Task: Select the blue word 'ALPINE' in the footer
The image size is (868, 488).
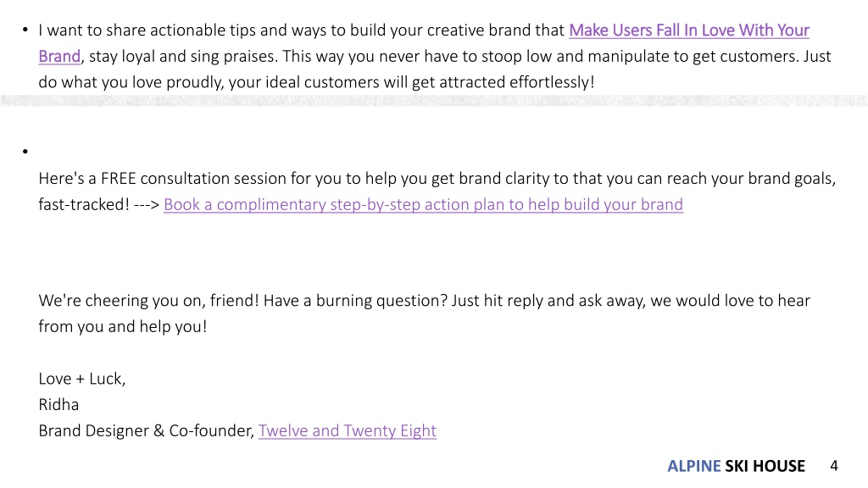Action: point(693,466)
